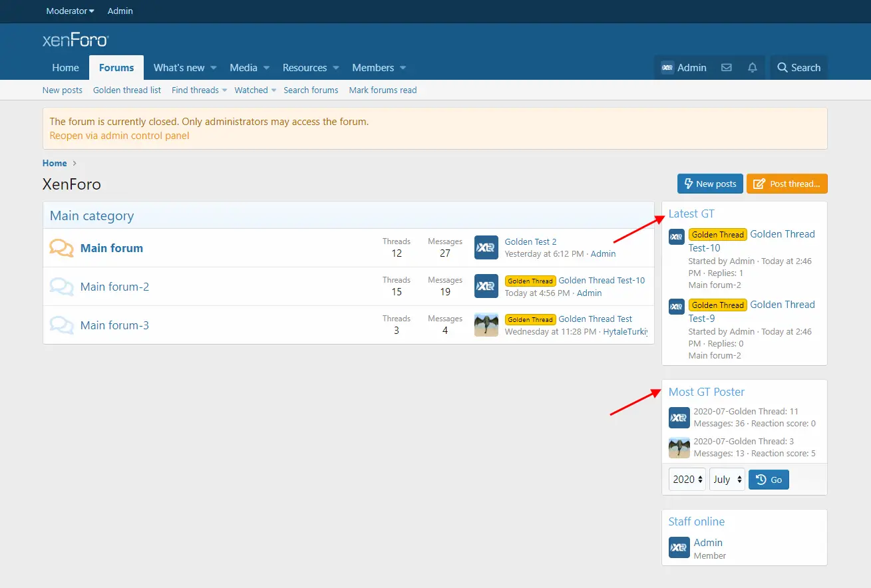
Task: Click avatar for poster with Golden Thread: 3
Action: tap(679, 448)
